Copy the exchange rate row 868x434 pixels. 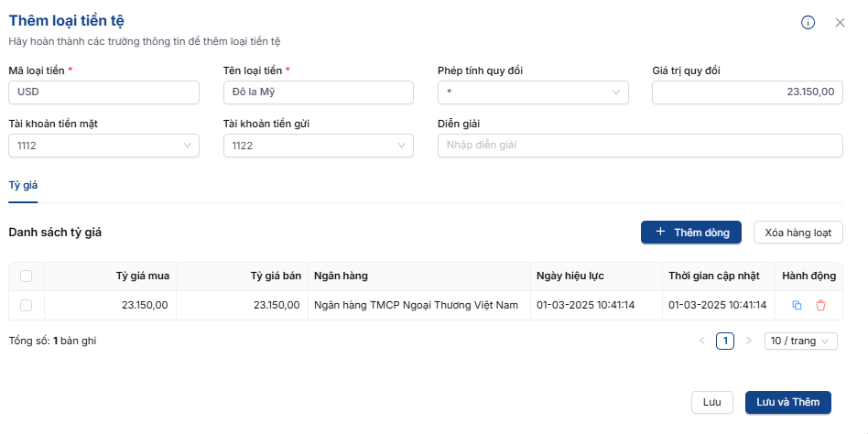click(797, 305)
